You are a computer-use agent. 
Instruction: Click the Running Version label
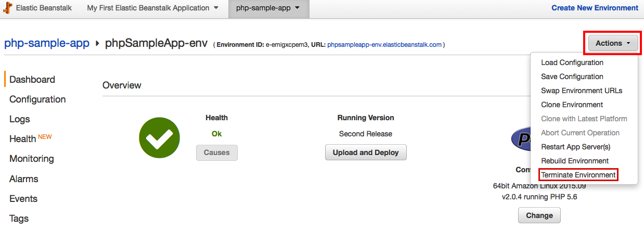click(366, 118)
